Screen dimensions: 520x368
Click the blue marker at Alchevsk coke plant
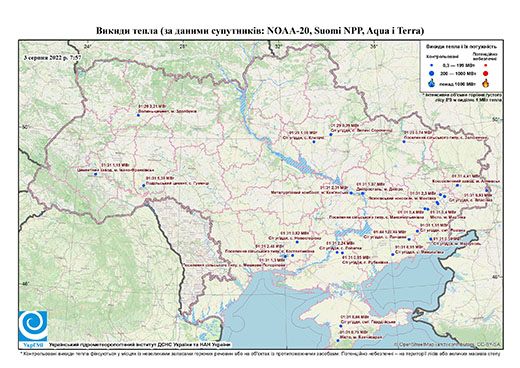click(457, 185)
